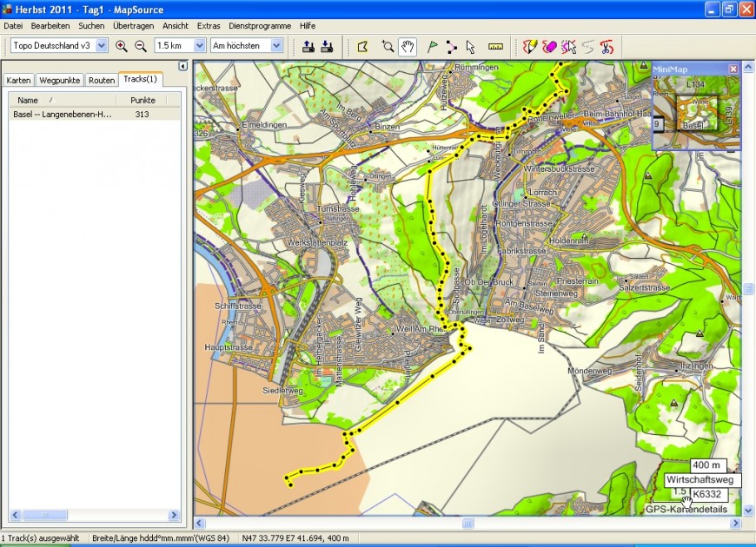Collapse the left data panel
The image size is (756, 547).
tap(183, 66)
